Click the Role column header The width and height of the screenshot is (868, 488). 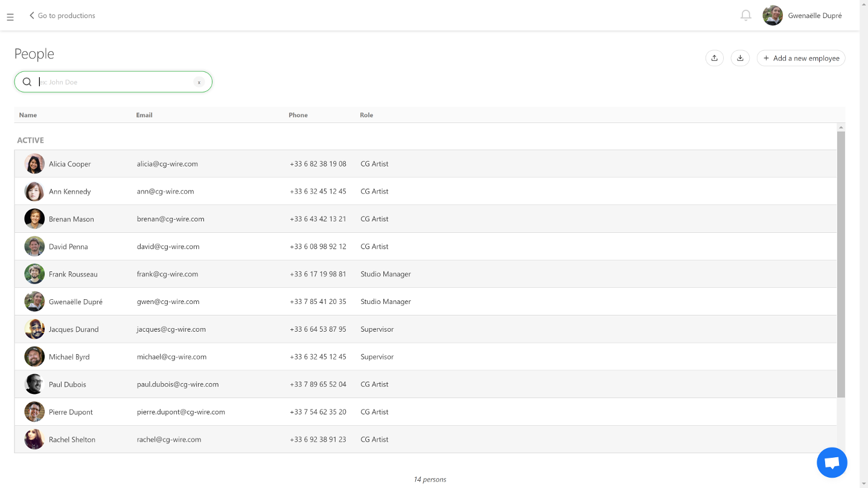click(366, 115)
